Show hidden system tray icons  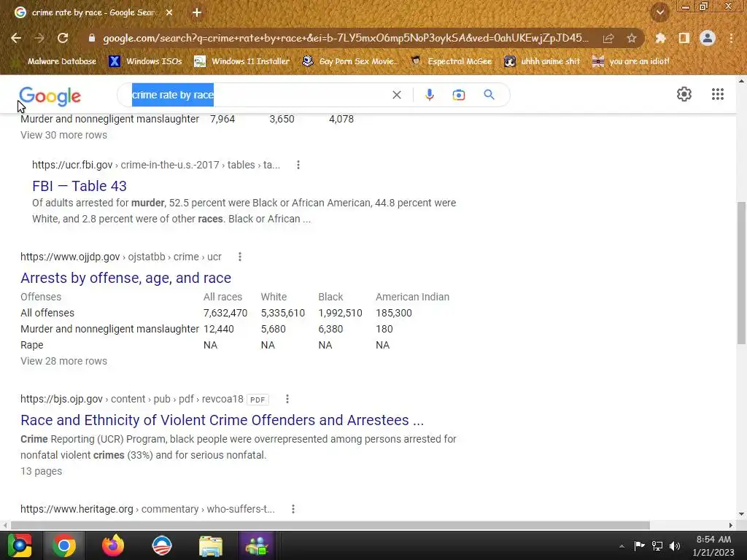coord(622,546)
